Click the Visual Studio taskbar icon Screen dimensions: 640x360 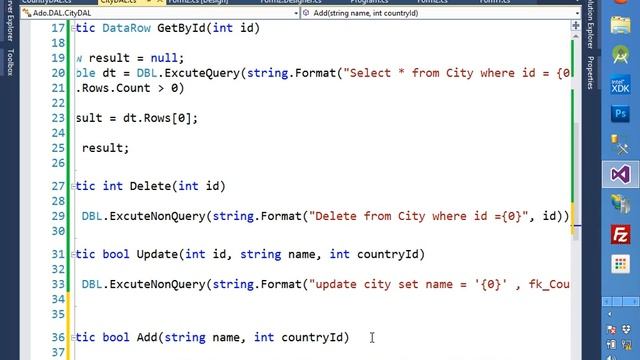coord(620,174)
